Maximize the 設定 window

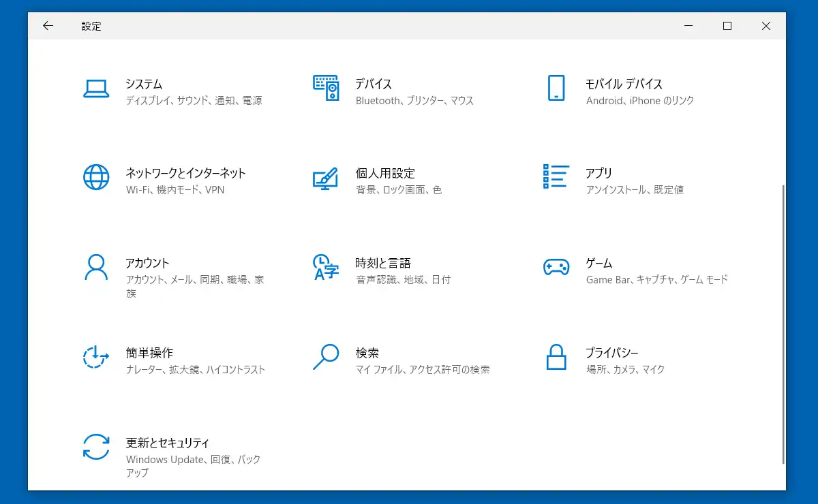click(727, 26)
